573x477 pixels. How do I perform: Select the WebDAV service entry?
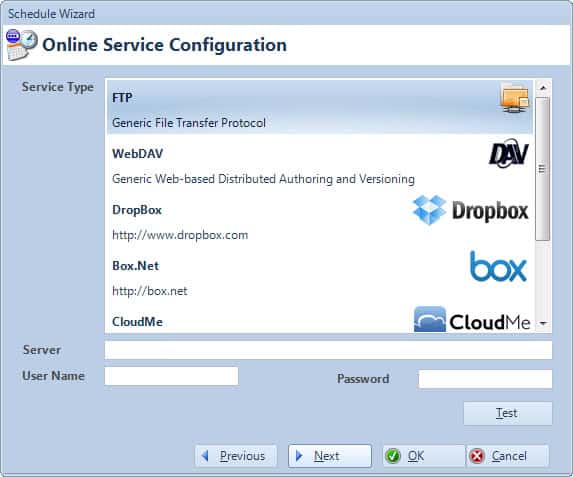pyautogui.click(x=319, y=163)
